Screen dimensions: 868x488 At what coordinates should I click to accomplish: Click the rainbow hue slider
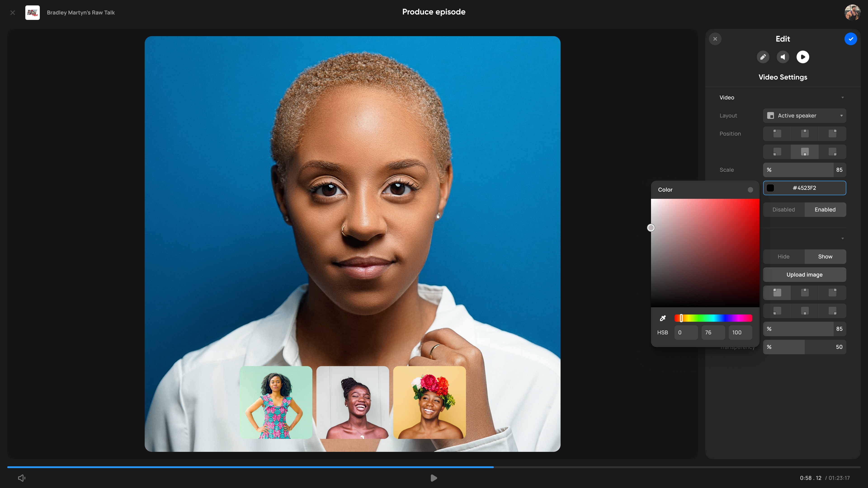(x=713, y=318)
